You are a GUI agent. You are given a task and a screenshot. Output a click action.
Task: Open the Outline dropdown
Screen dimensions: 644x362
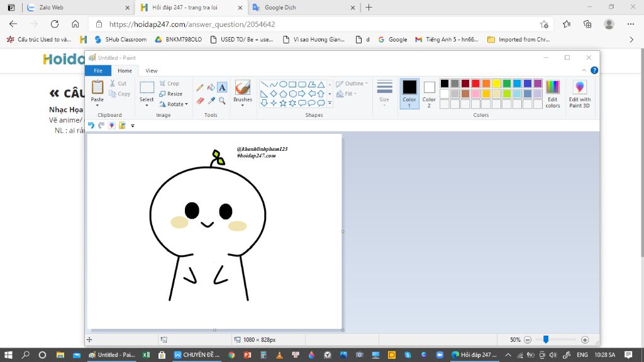pos(352,84)
